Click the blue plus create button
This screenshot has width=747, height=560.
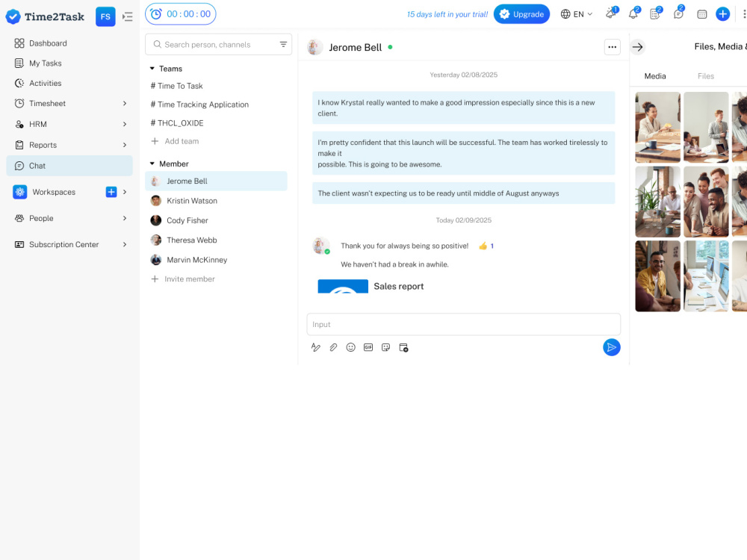coord(722,13)
